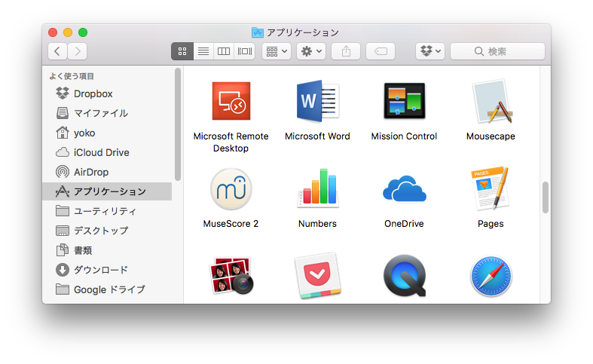Expand the item arrangement dropdown
The width and height of the screenshot is (593, 364).
point(277,51)
